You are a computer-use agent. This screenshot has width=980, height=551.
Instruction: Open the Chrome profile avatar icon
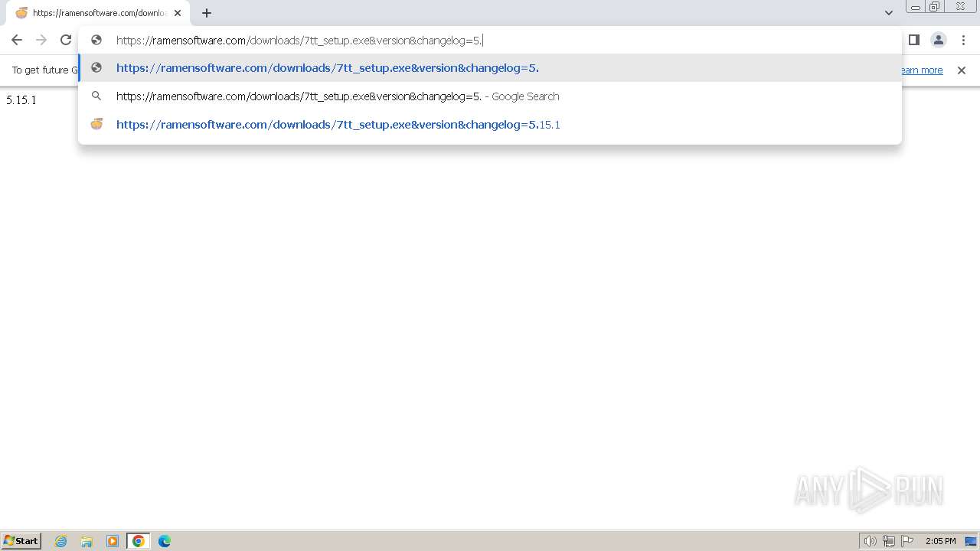point(938,40)
